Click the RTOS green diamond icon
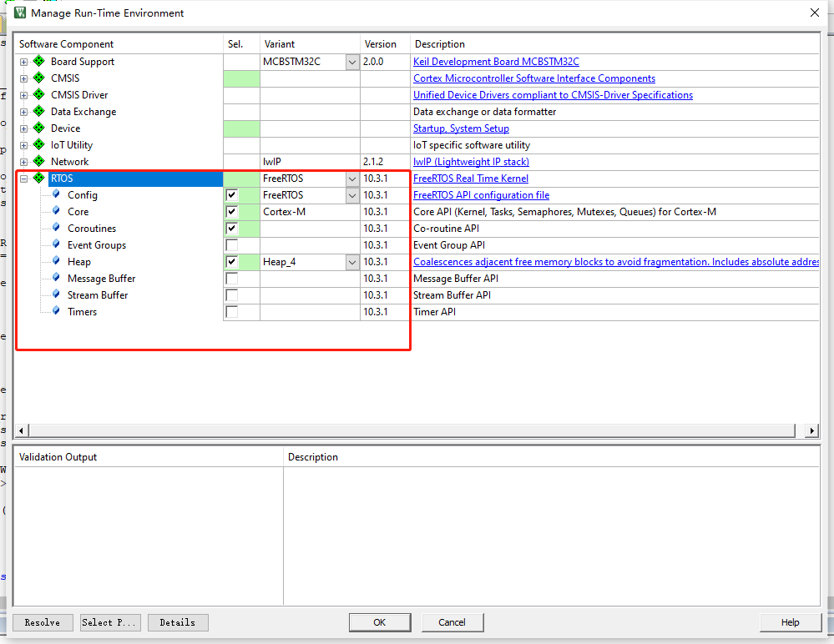The image size is (834, 644). 39,178
